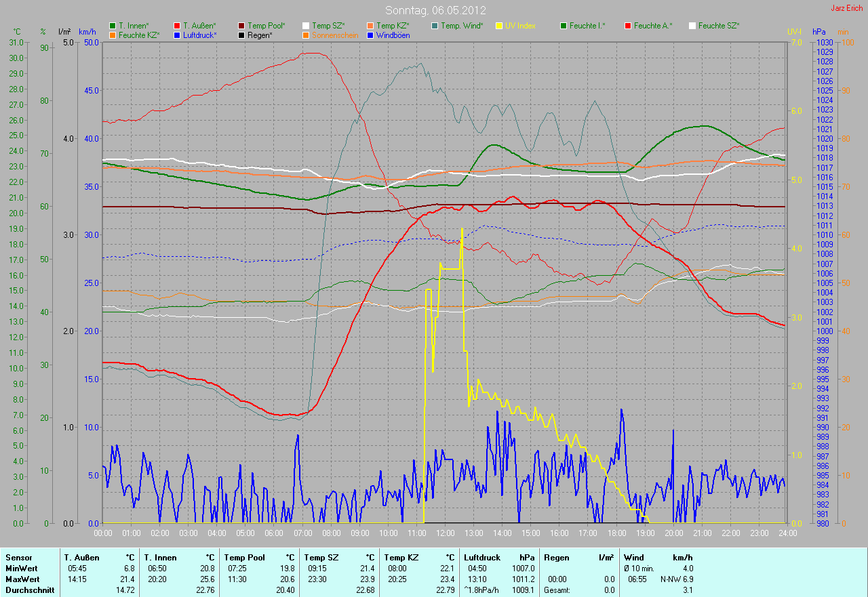868x597 pixels.
Task: Click the "T. Innen" table column header
Action: click(x=160, y=558)
